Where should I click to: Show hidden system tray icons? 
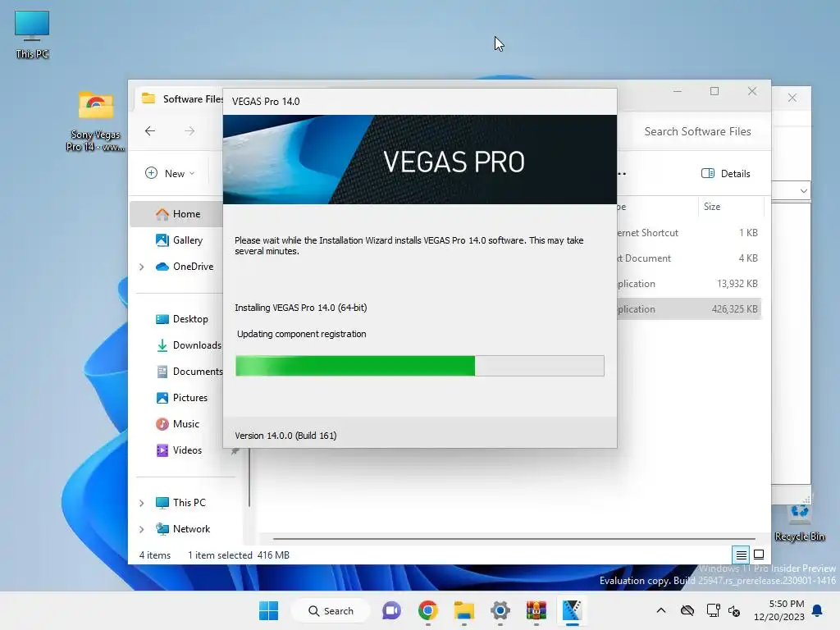pos(661,610)
